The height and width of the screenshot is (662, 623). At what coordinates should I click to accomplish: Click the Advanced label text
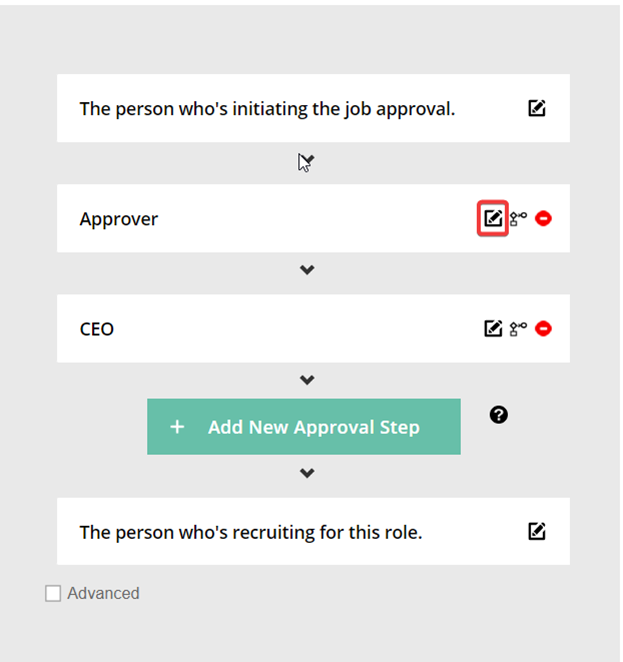click(103, 593)
